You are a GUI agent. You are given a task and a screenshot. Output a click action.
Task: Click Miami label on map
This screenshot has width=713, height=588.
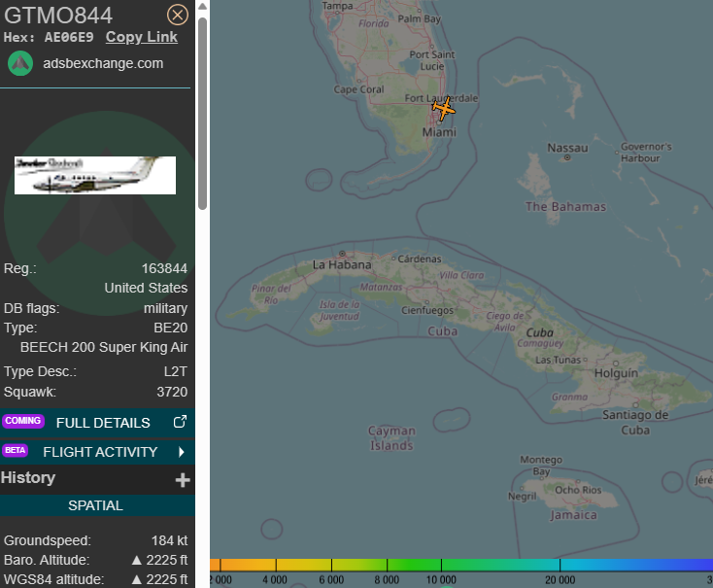439,132
